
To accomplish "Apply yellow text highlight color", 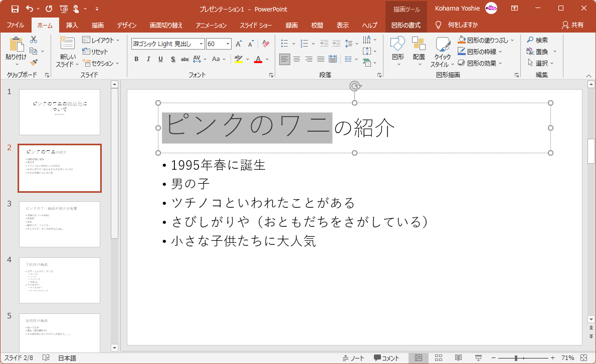I will [239, 59].
